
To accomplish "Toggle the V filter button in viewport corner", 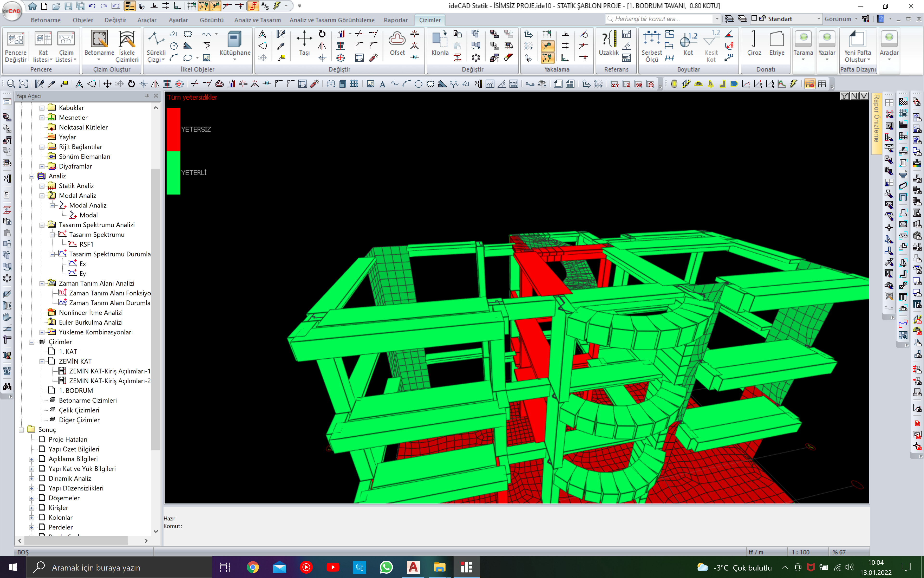I will [864, 96].
